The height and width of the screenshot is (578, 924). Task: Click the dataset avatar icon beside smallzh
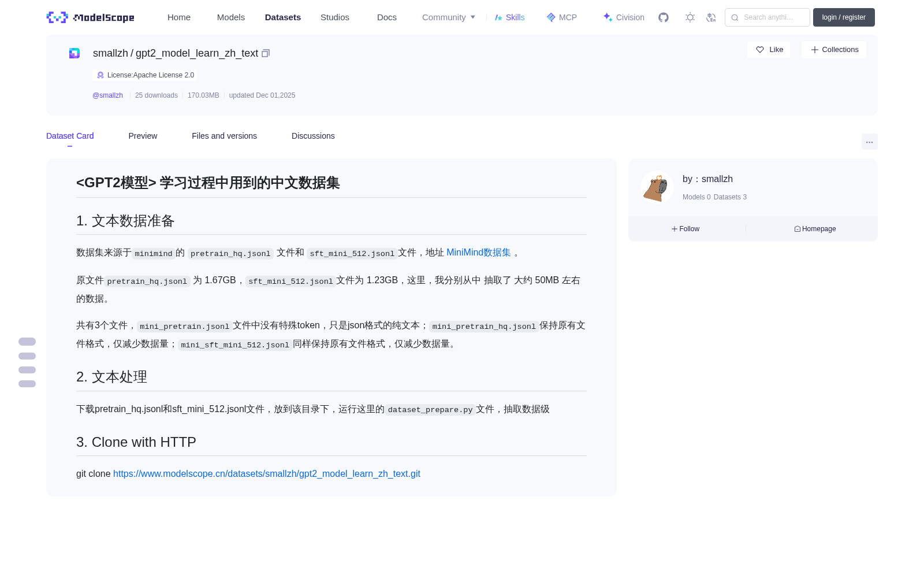tap(74, 53)
